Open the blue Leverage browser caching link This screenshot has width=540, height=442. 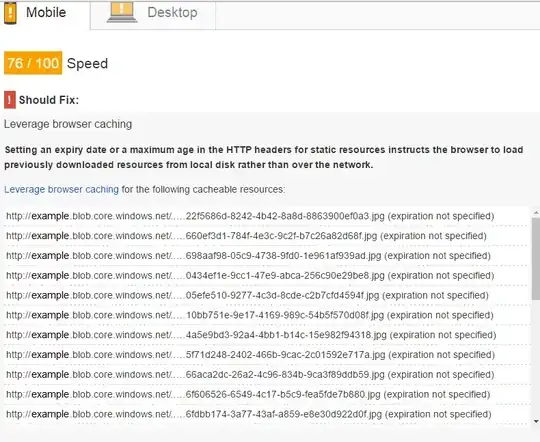pos(61,189)
